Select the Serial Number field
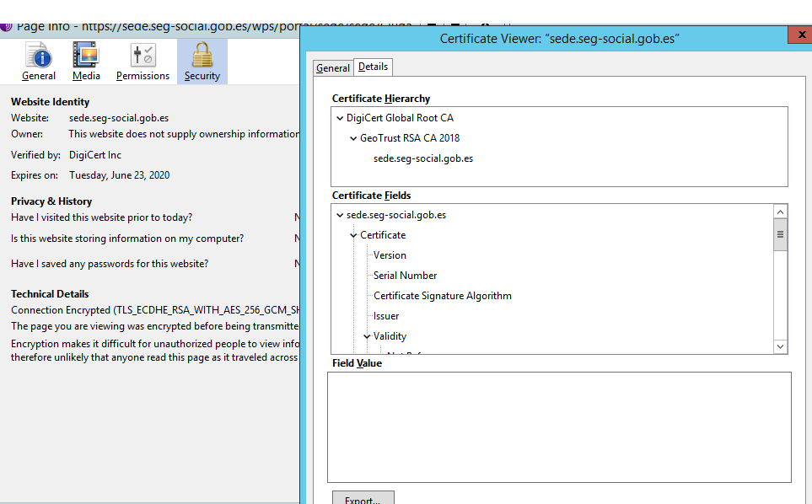 [405, 276]
